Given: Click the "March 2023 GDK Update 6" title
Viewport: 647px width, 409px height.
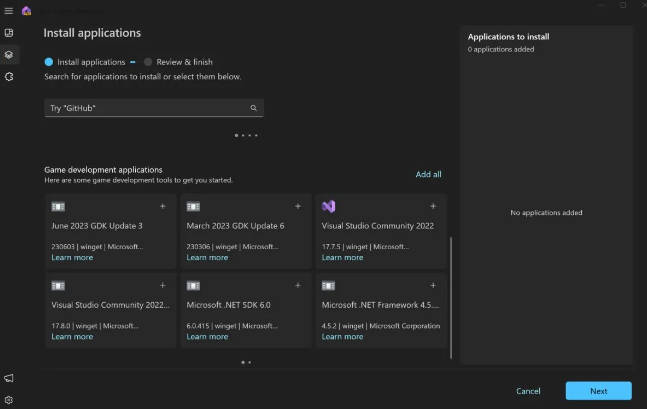Looking at the screenshot, I should coord(235,226).
